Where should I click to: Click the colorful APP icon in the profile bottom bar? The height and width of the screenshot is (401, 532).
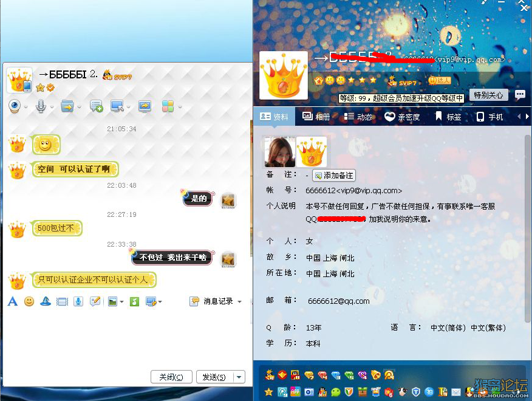pos(296,392)
